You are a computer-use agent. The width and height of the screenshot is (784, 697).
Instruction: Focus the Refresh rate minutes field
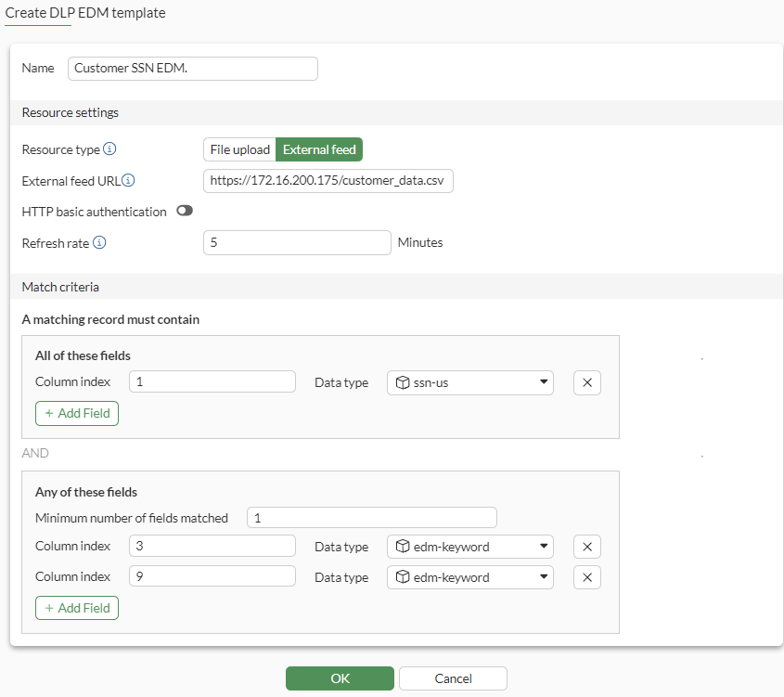click(297, 243)
